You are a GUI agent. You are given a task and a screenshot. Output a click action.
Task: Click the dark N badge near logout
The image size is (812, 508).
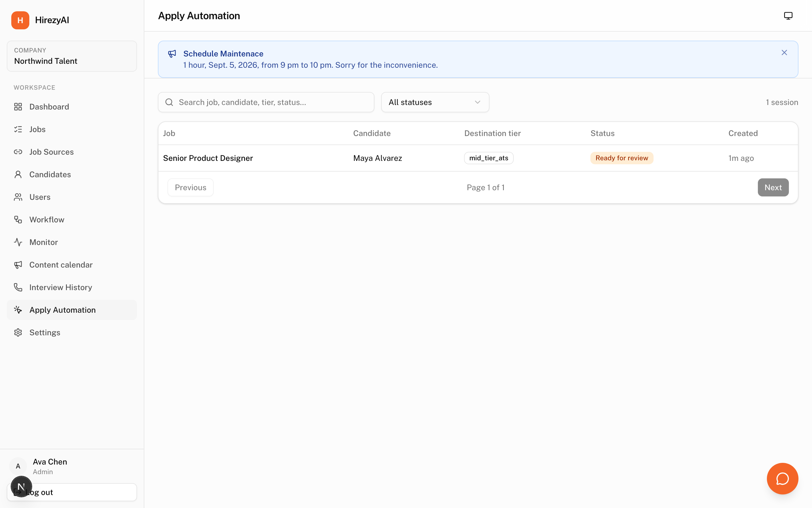click(21, 487)
